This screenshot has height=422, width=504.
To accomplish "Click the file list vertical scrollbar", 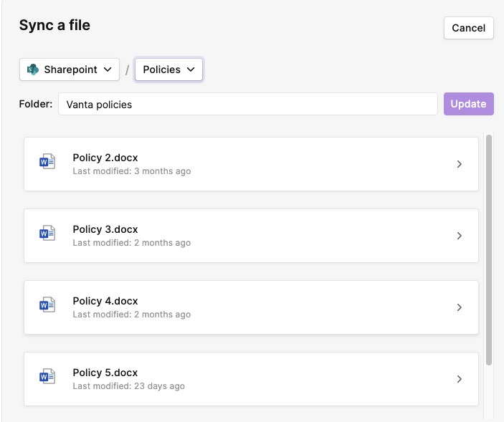I will click(489, 250).
